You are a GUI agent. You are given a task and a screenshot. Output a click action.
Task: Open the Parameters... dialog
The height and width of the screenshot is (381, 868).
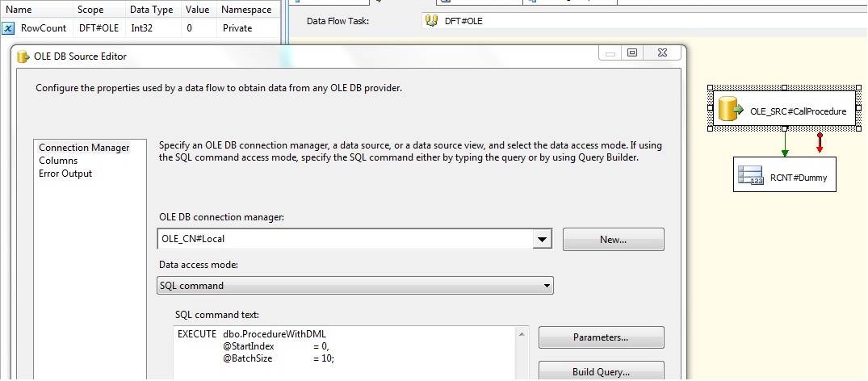[x=601, y=337]
